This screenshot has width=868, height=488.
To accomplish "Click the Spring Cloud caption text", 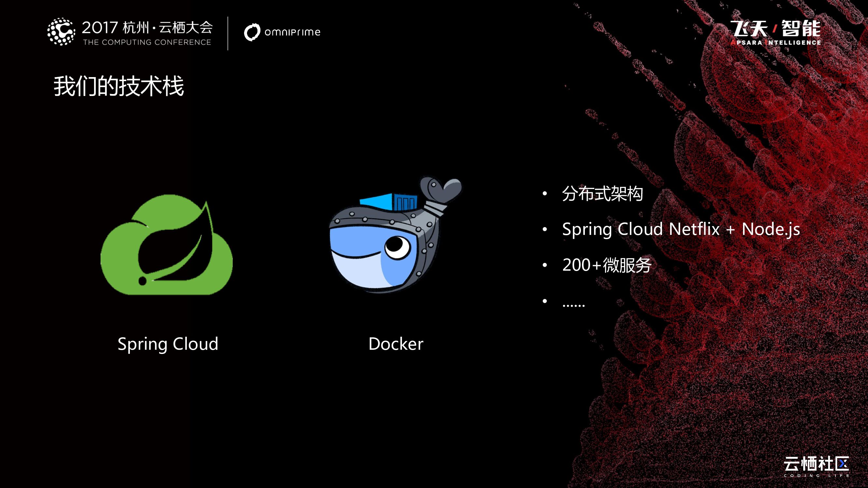I will pyautogui.click(x=168, y=344).
